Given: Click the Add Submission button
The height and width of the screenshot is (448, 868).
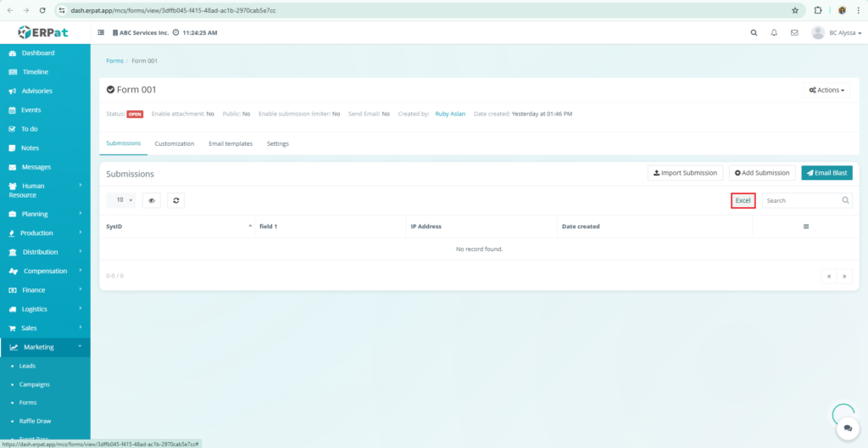Looking at the screenshot, I should pos(762,173).
